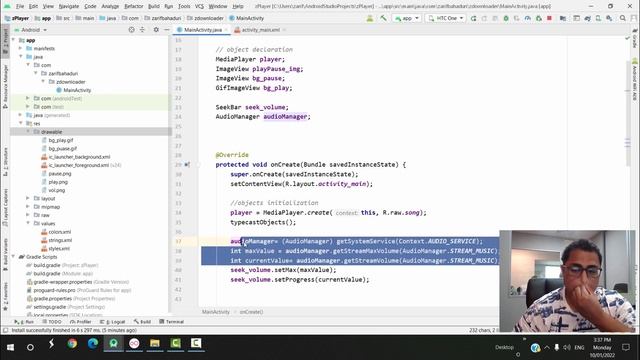Open Microsoft Edge from taskbar
This screenshot has height=360, width=640.
point(93,344)
